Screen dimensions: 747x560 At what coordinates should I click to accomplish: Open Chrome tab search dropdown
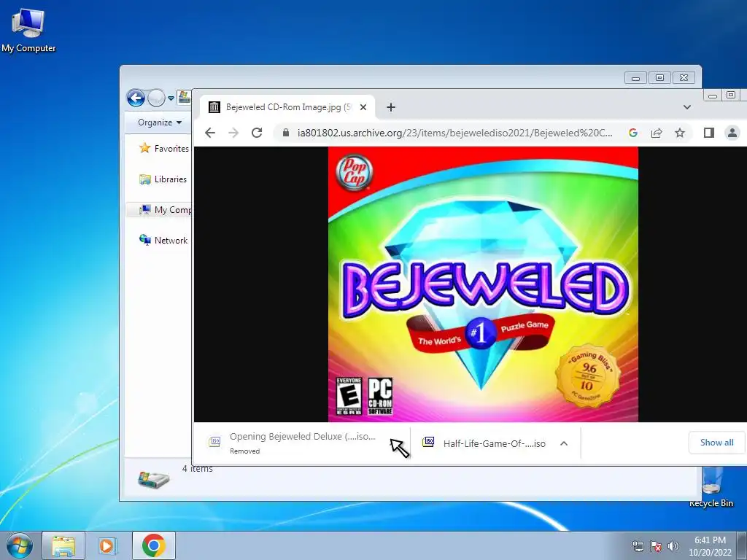[x=687, y=107]
